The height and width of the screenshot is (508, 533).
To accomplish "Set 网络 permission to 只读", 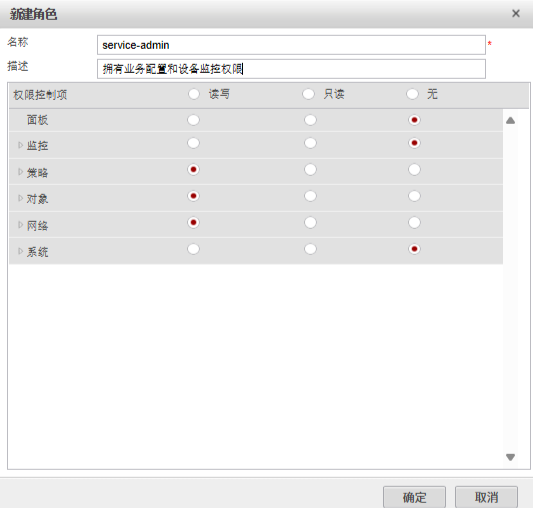I will pos(310,223).
